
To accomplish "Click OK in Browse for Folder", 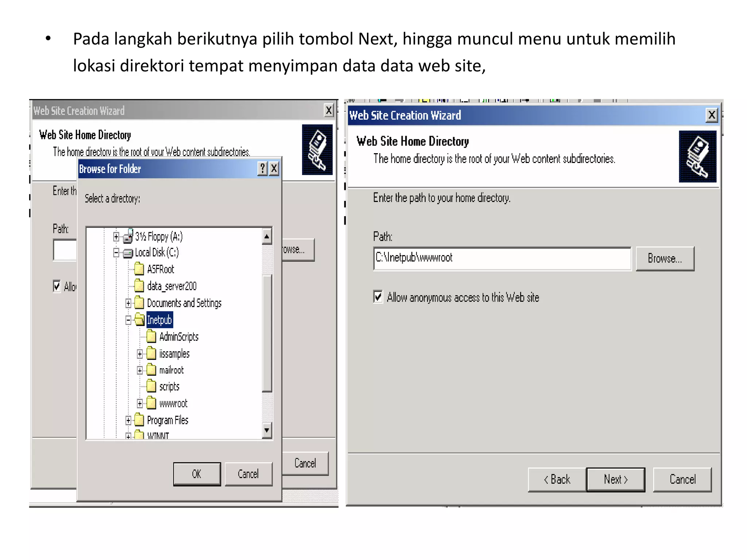I will (197, 474).
